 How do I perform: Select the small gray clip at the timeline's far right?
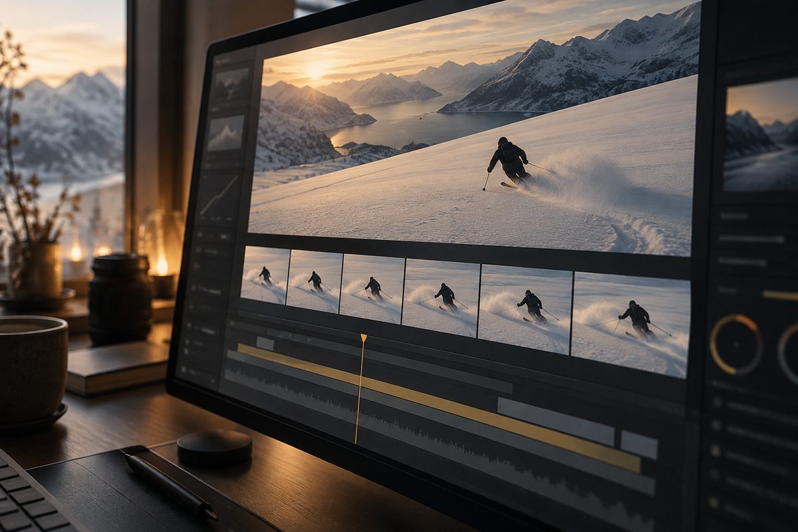tap(639, 445)
